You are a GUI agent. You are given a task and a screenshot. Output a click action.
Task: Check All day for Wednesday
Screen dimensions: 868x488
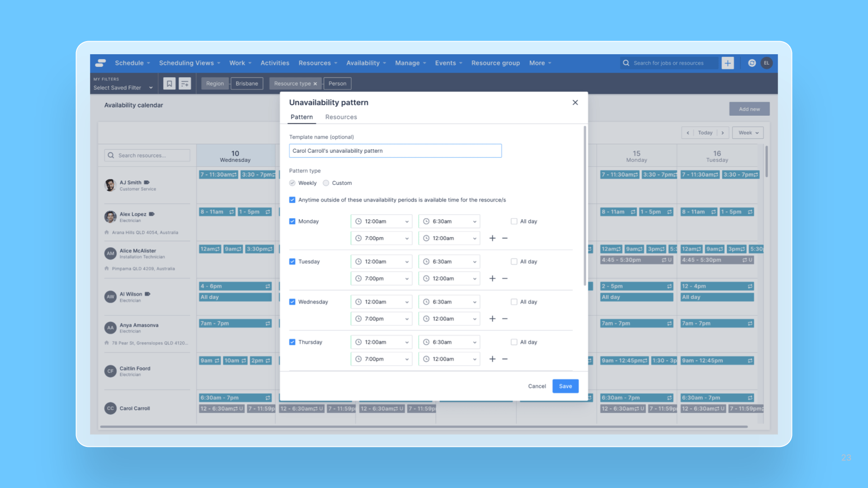(x=514, y=302)
